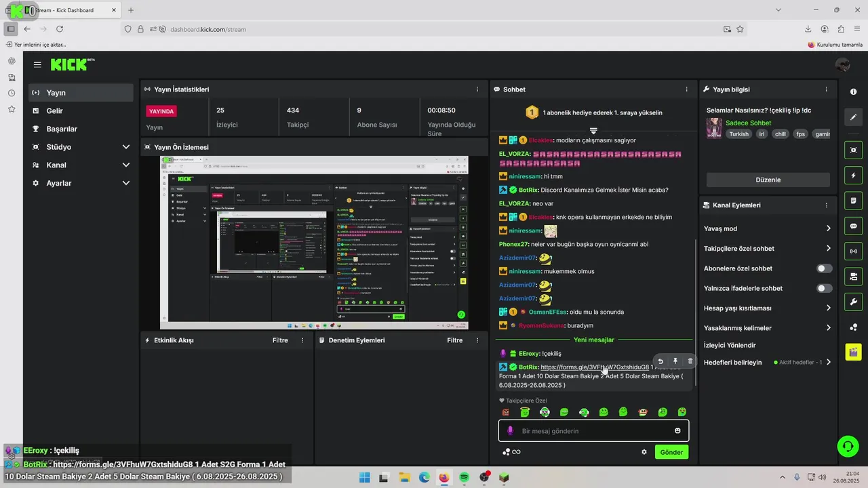Click the yellow clapperboard clip icon
The image size is (868, 488).
coord(853,352)
